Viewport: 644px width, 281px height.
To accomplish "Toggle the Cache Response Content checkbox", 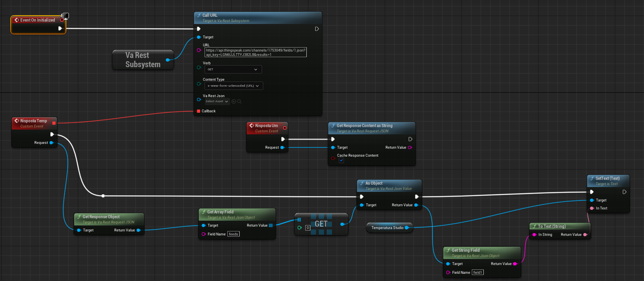I will [341, 160].
